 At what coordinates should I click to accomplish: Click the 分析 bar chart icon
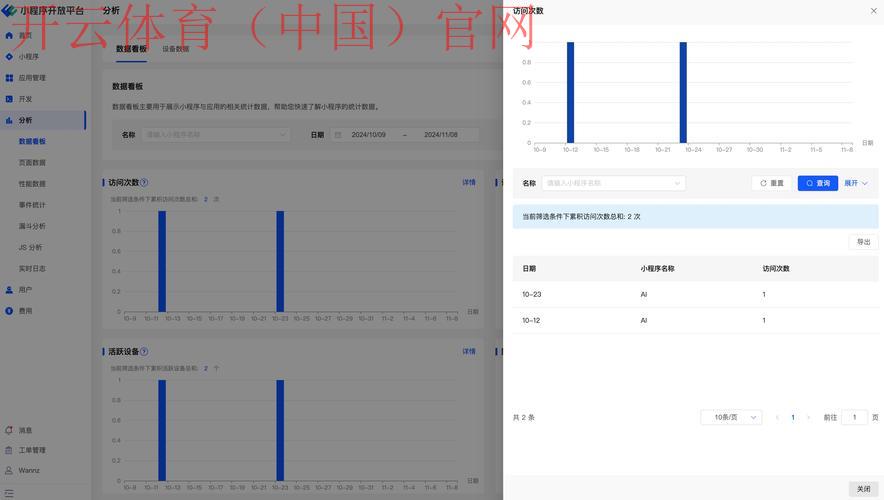point(9,120)
